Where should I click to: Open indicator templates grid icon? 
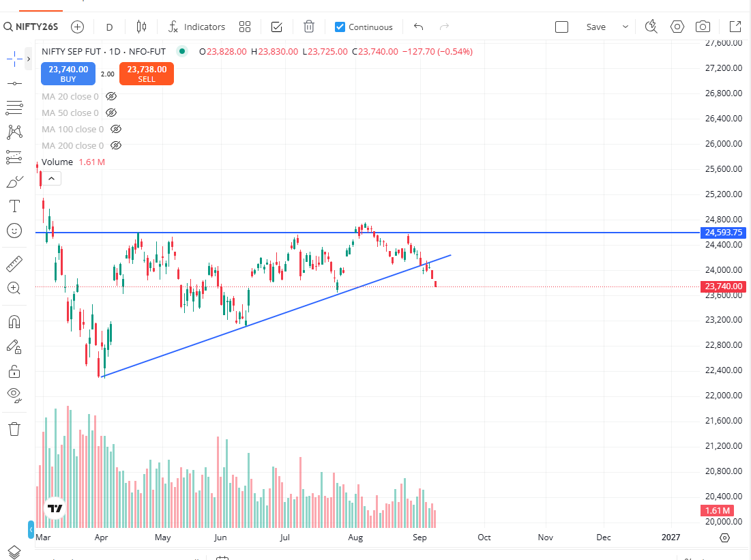245,27
